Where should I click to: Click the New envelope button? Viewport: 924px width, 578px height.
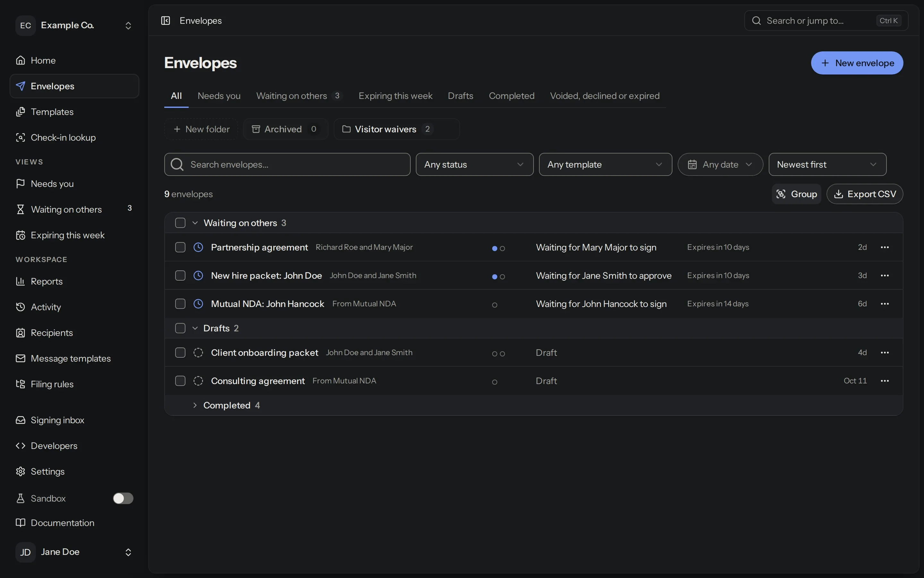(x=857, y=63)
